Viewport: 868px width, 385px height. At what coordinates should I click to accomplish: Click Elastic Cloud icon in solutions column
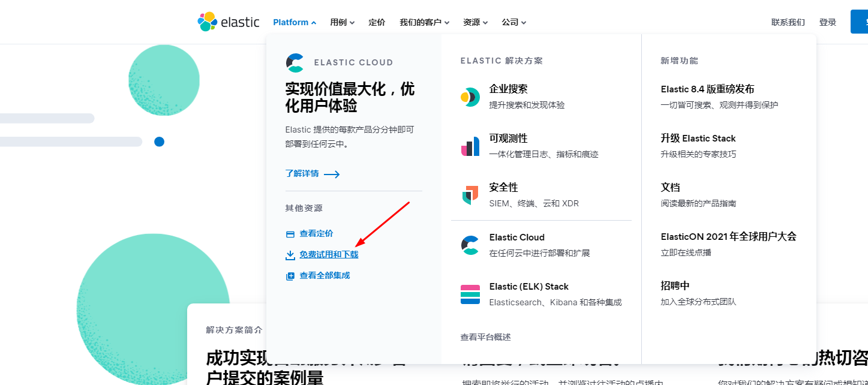pos(470,245)
